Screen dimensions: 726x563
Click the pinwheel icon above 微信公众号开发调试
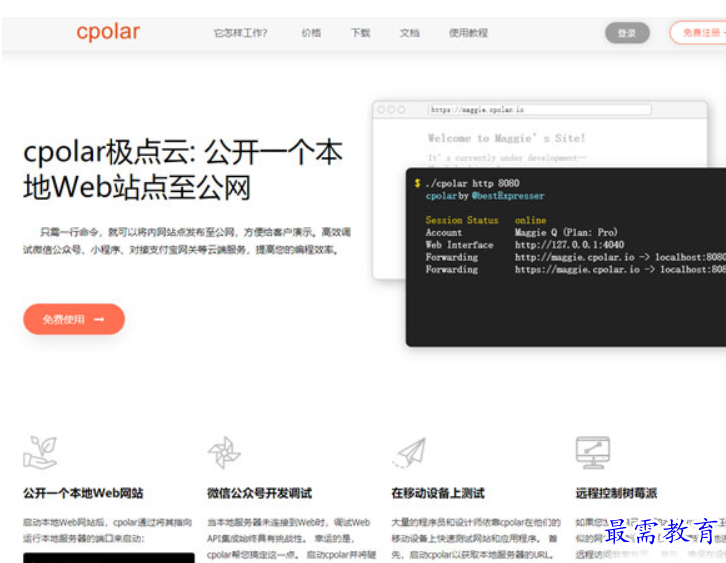(x=224, y=452)
